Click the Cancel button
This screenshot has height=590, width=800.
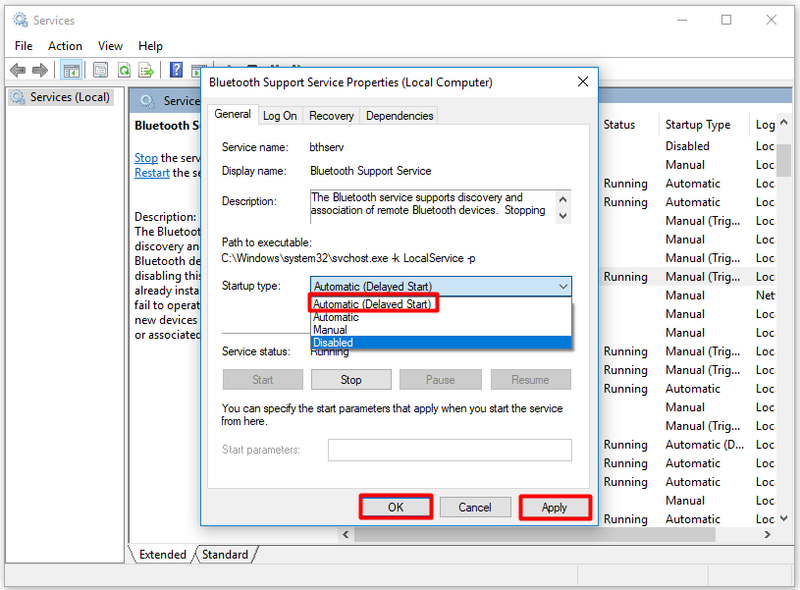point(475,507)
